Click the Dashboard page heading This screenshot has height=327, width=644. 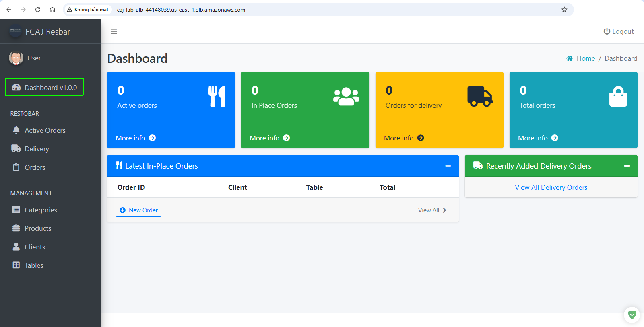(137, 59)
